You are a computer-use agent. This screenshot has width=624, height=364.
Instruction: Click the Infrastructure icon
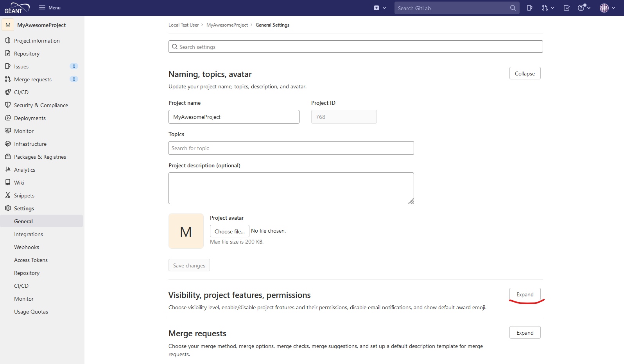point(8,144)
